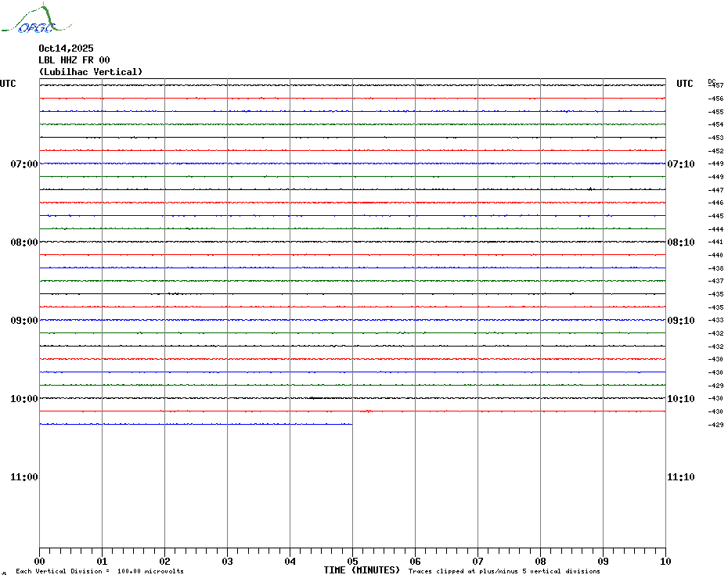Screen dimensions: 728x582
Task: Click the DC offset value -440
Action: tap(716, 255)
